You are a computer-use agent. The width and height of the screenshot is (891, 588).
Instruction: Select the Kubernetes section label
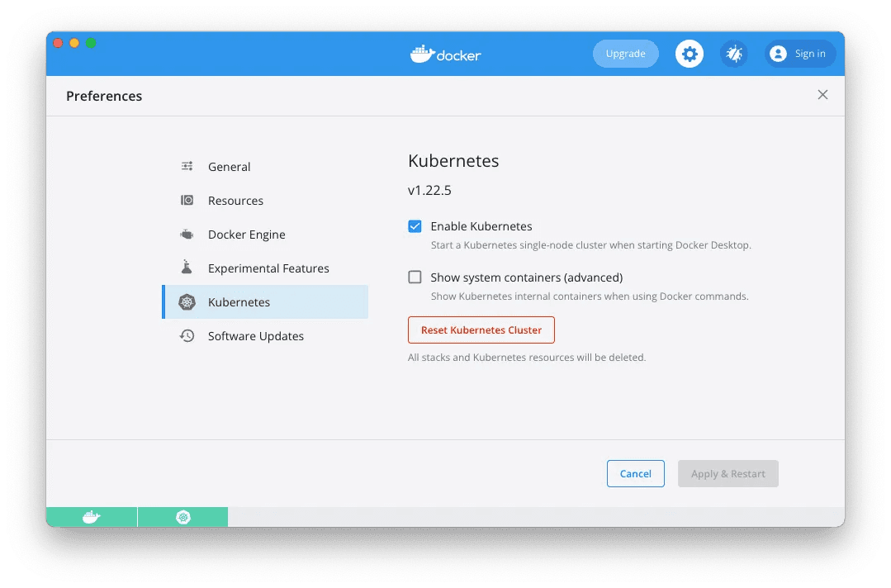pos(239,302)
